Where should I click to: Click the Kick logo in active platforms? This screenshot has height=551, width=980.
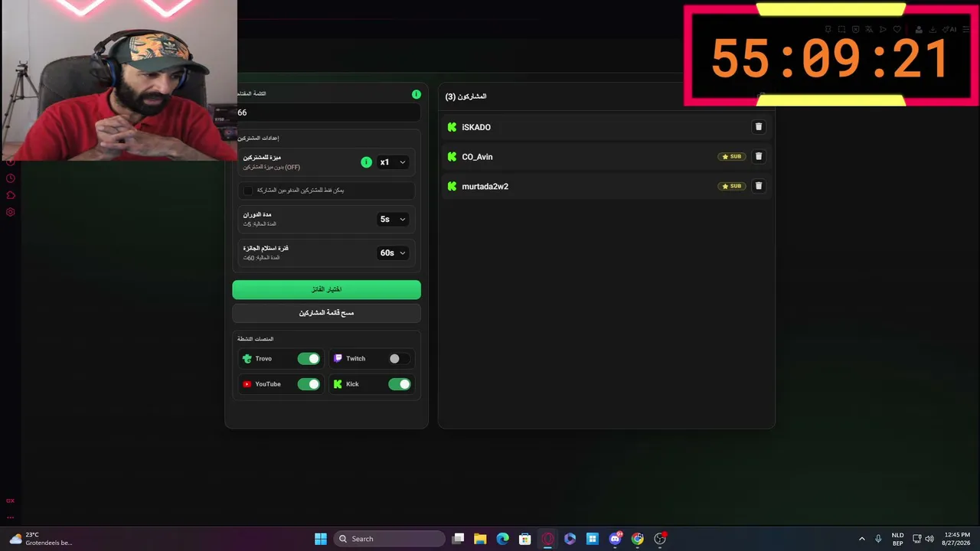coord(338,384)
